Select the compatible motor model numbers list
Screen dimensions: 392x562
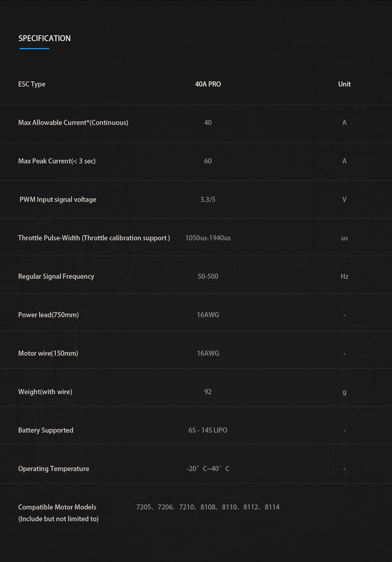coord(208,507)
